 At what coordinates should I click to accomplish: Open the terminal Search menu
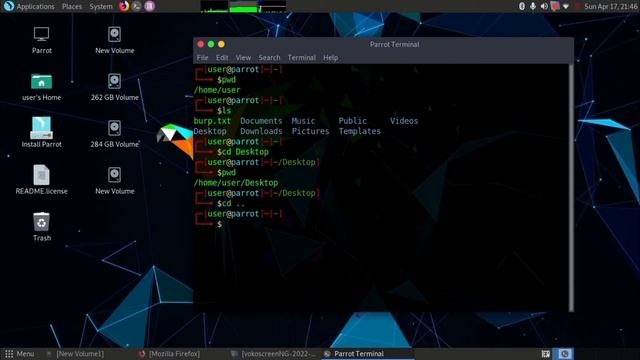(x=269, y=58)
